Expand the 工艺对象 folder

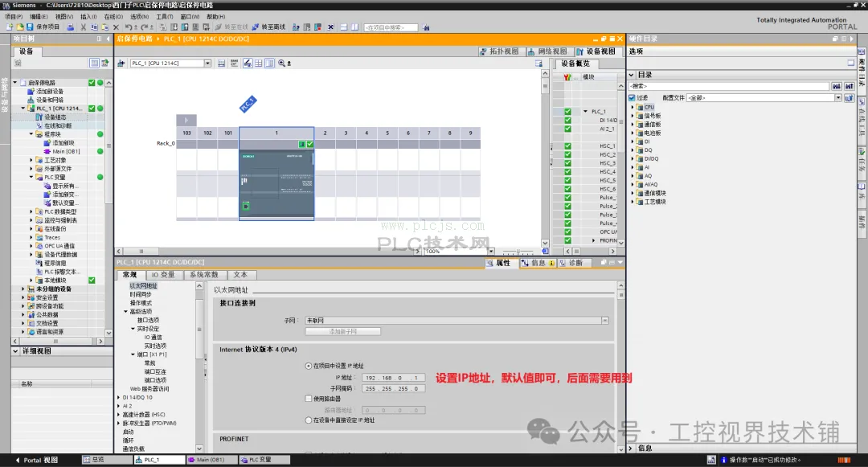tap(31, 160)
